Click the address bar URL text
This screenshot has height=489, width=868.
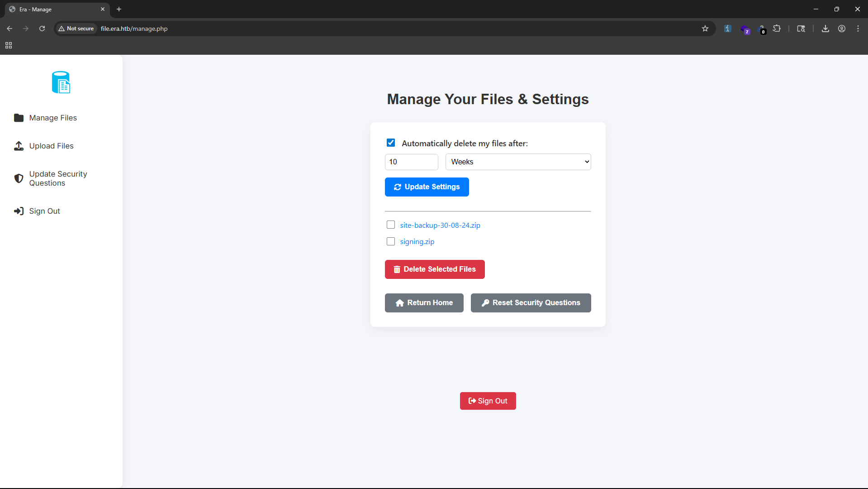134,29
